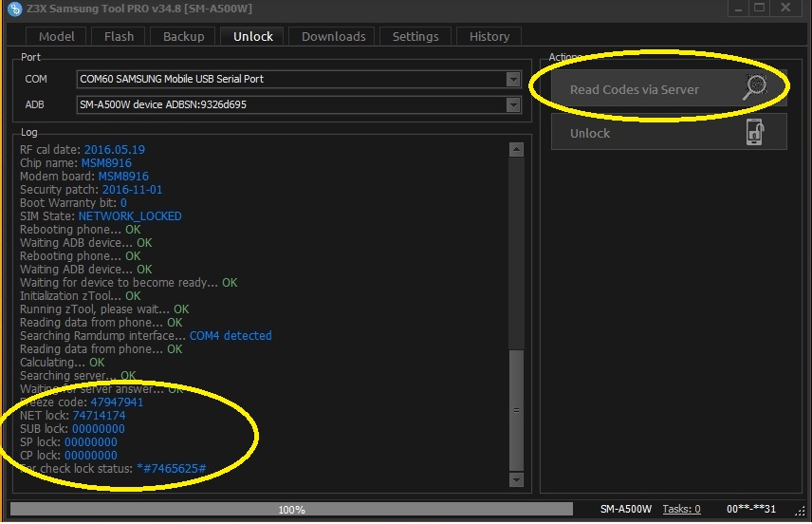812x524 pixels.
Task: Select the Security patch 2016-11-01 value
Action: (x=132, y=189)
